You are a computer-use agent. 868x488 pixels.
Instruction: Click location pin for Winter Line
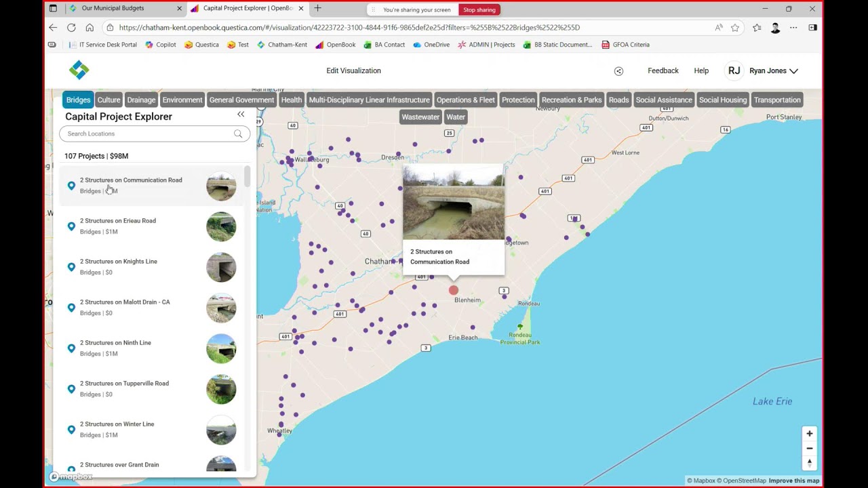click(71, 430)
